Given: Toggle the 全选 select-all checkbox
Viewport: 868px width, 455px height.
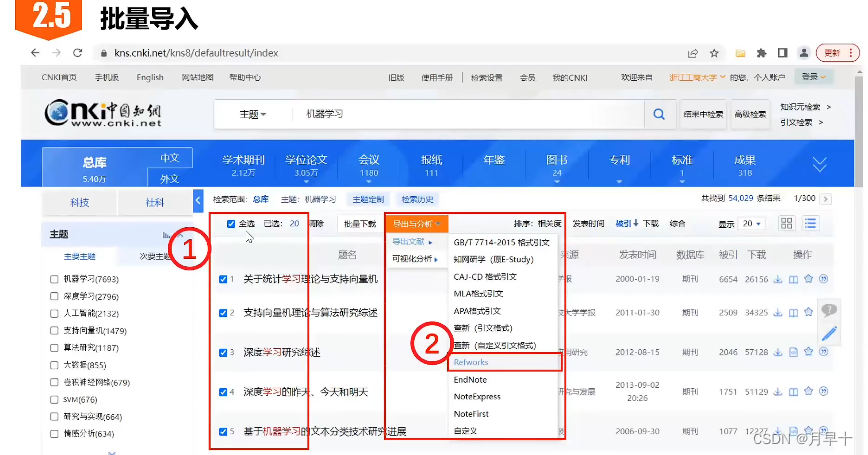Looking at the screenshot, I should tap(231, 224).
